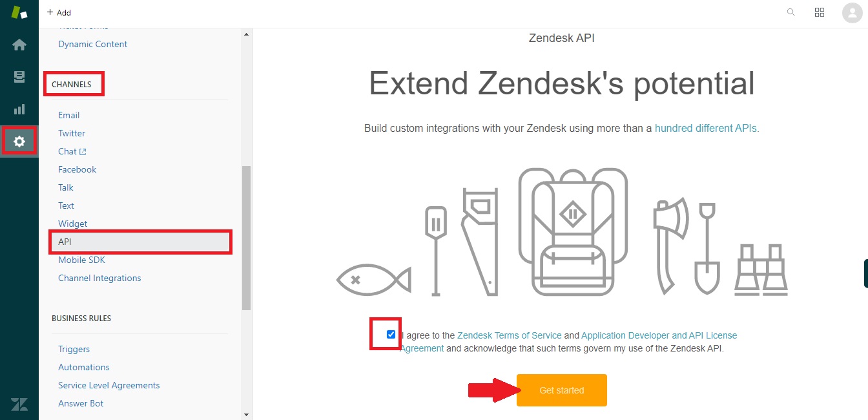This screenshot has height=420, width=868.
Task: Open the user profile avatar
Action: (x=852, y=12)
